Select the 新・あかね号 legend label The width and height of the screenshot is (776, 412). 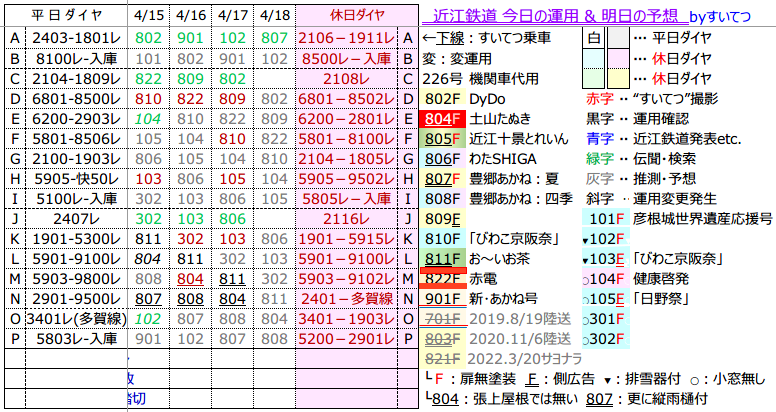click(503, 299)
